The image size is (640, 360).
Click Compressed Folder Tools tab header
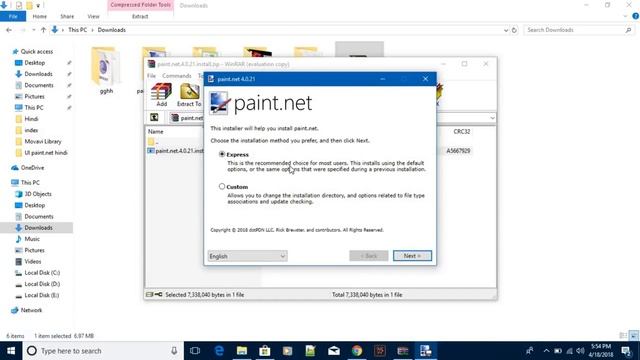tap(140, 5)
